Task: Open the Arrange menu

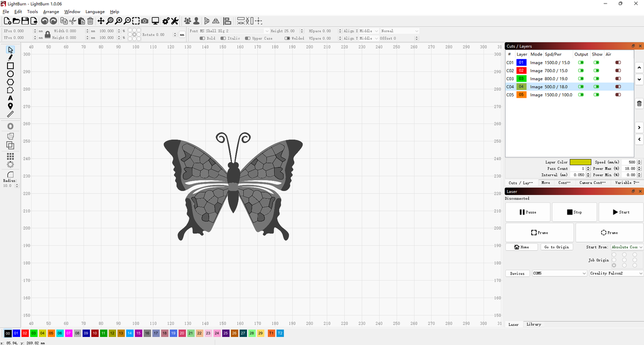Action: [51, 12]
